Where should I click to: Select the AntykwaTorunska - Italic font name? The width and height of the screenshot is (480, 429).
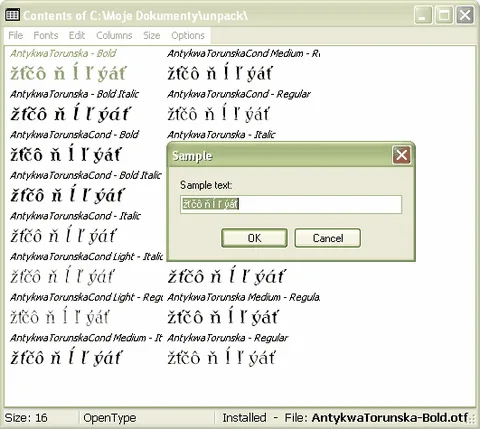point(221,135)
